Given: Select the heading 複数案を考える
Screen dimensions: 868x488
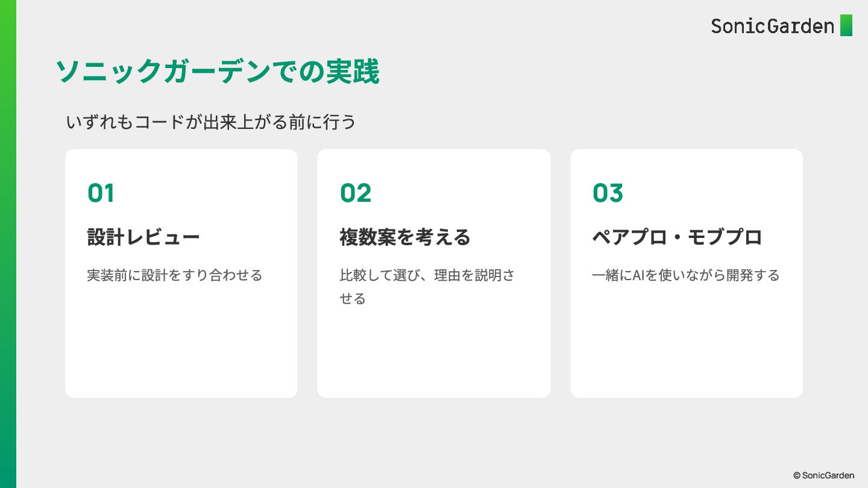Looking at the screenshot, I should [x=405, y=237].
